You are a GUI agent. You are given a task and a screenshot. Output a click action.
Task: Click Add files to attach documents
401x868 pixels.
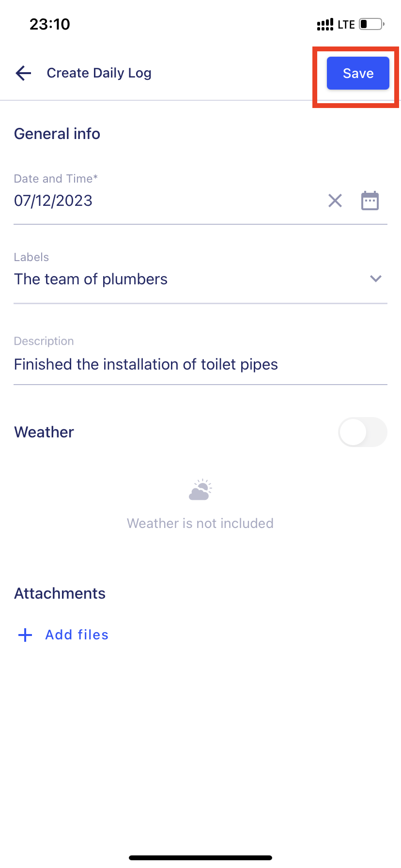click(77, 635)
